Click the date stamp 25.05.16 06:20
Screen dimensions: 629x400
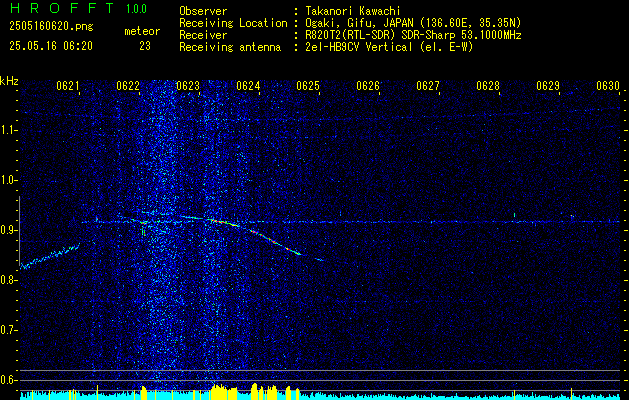tap(51, 46)
